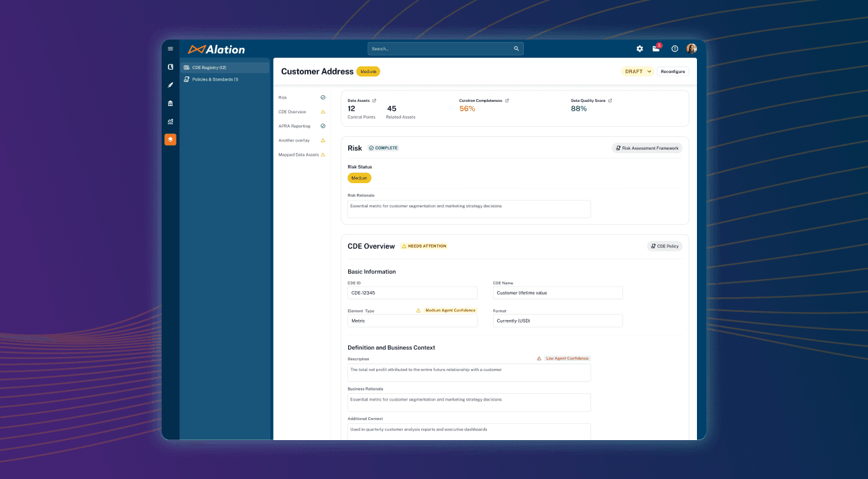
Task: Open the DRAFT status dropdown
Action: (637, 70)
